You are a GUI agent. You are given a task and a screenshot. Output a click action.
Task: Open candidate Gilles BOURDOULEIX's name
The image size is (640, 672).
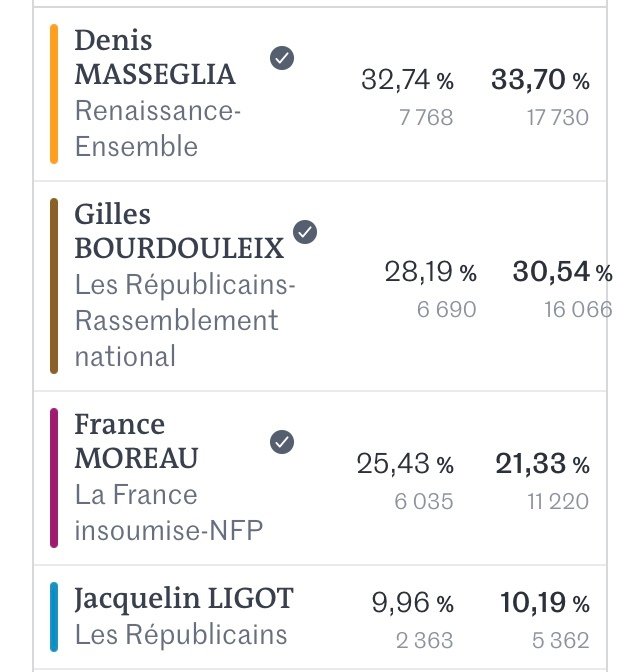coord(179,231)
